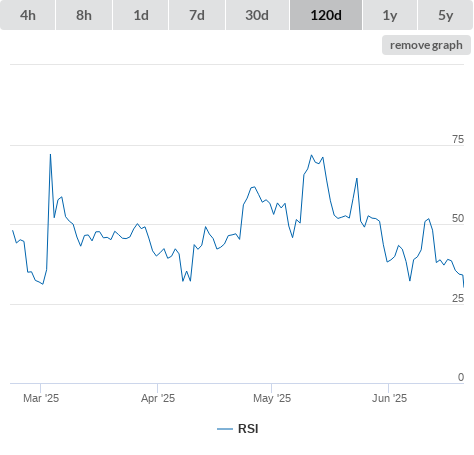The width and height of the screenshot is (474, 455).
Task: Click the remove graph button
Action: pyautogui.click(x=426, y=45)
